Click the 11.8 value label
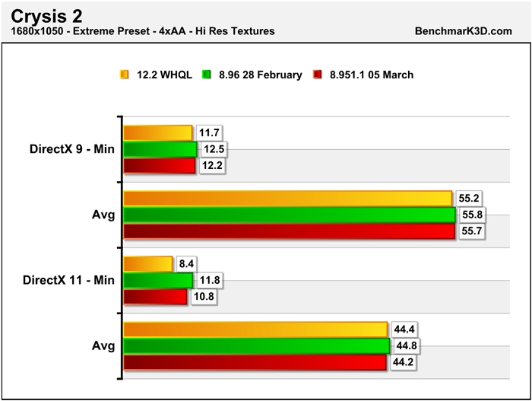532x401 pixels. click(210, 280)
